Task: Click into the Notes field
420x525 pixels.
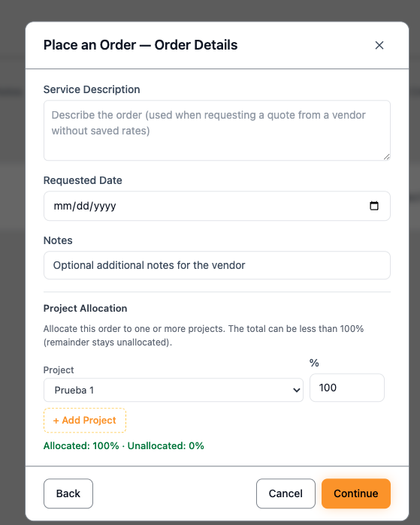Action: [x=217, y=265]
